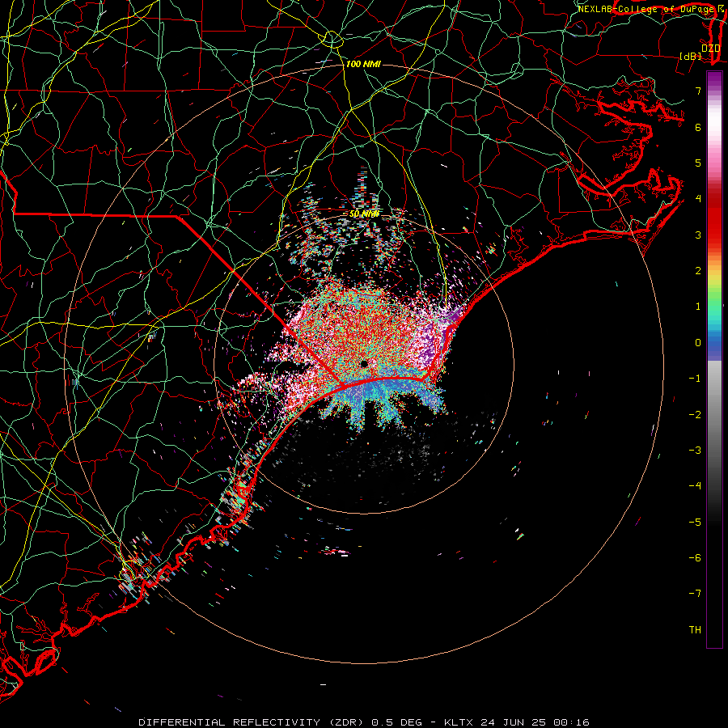Click the DZD product label
This screenshot has width=728, height=728.
coord(710,49)
